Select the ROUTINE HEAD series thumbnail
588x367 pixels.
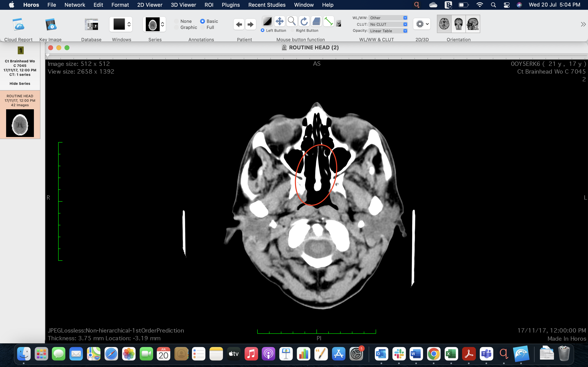pos(20,123)
